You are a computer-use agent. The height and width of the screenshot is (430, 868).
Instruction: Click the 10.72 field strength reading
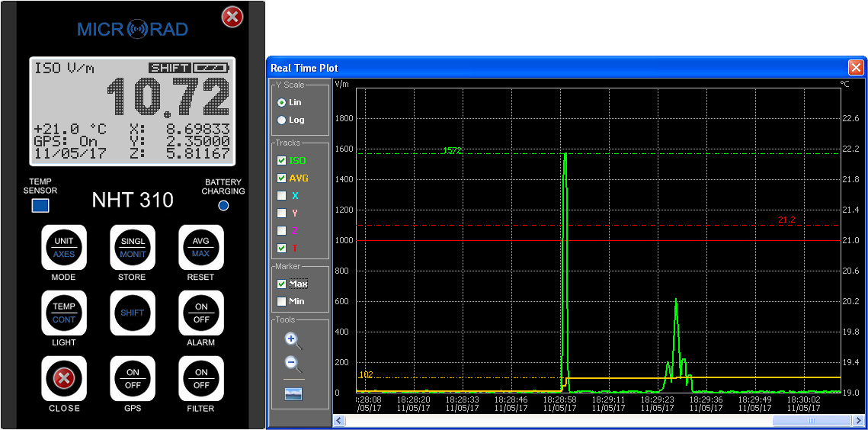pos(168,98)
